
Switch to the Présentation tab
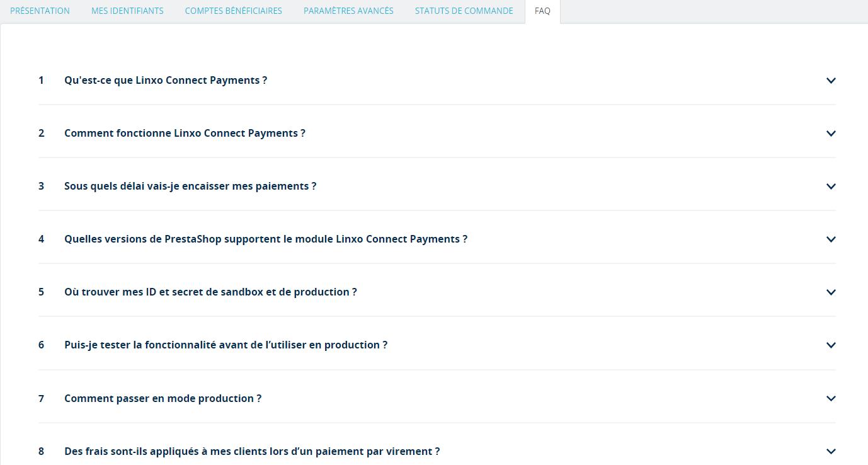point(40,11)
